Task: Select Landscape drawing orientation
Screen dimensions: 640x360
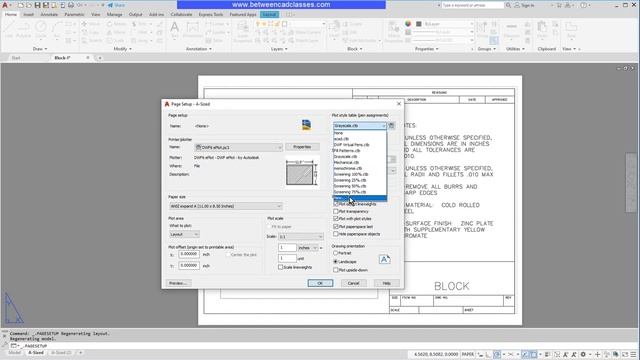Action: coord(336,262)
